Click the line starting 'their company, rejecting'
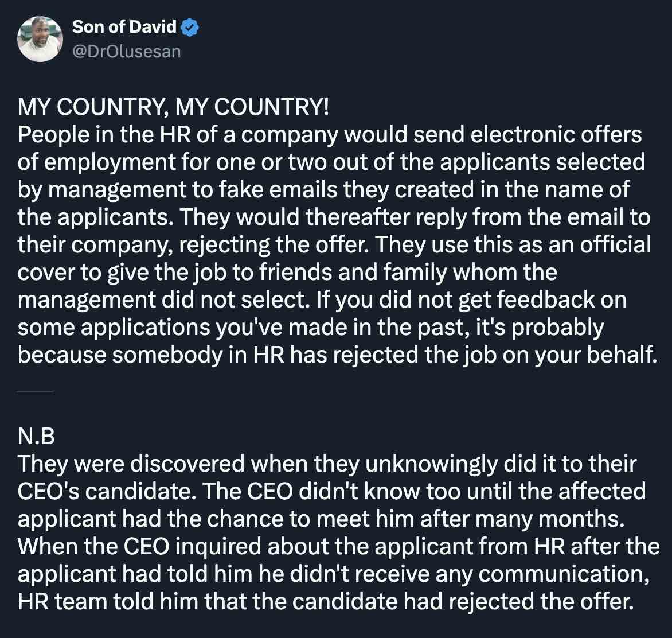Viewport: 672px width, 638px height. click(x=334, y=245)
